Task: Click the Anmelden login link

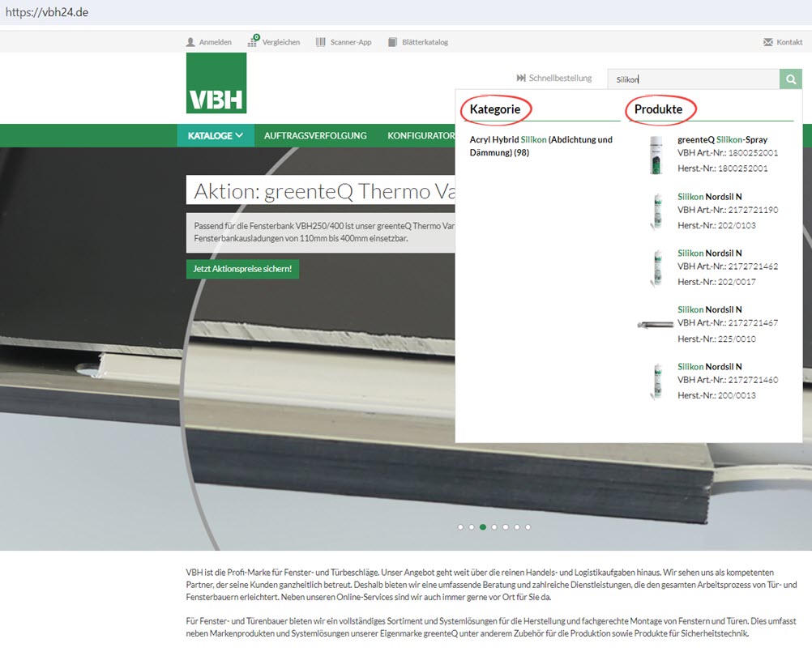Action: [215, 42]
